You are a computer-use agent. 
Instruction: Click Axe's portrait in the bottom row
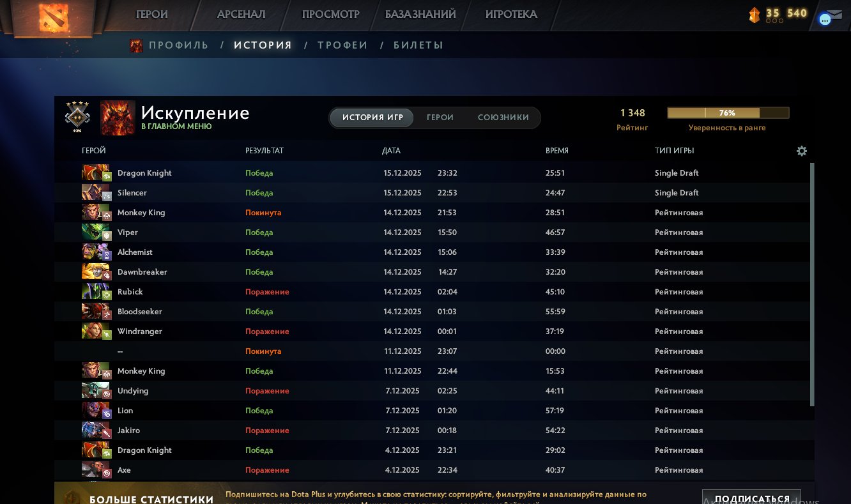[96, 470]
